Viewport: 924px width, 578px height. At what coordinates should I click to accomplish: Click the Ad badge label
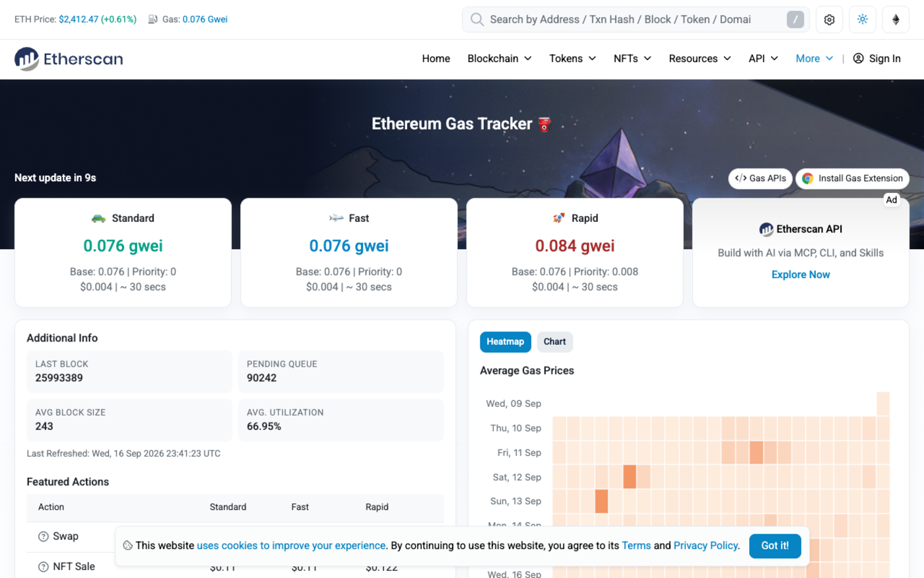(892, 199)
